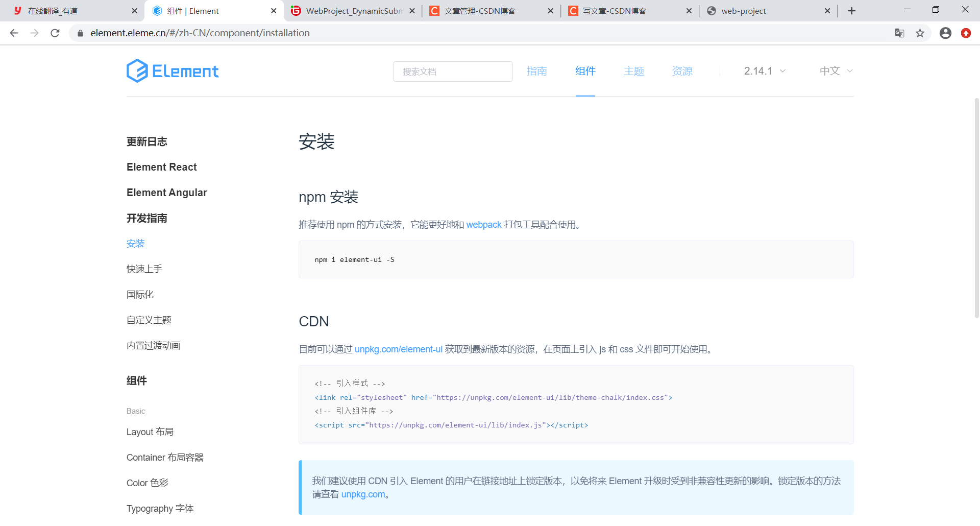Follow the unpkg.com/element-ui link
The height and width of the screenshot is (526, 980).
click(x=399, y=349)
